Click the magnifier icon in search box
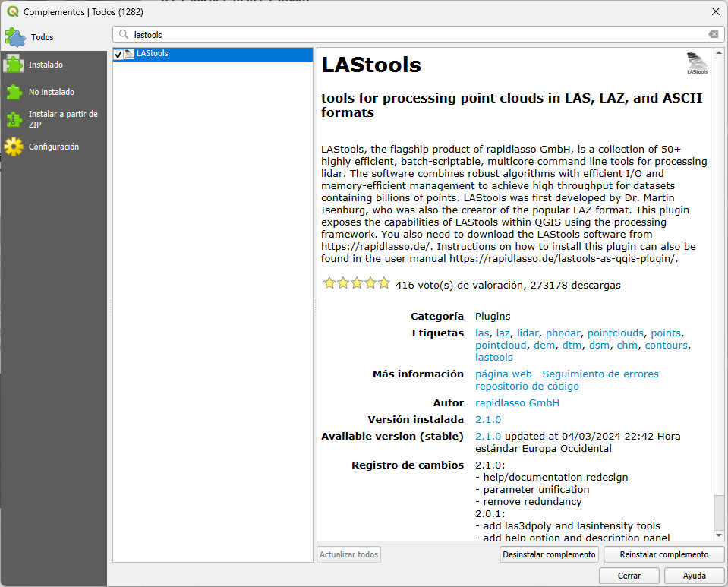 tap(124, 34)
